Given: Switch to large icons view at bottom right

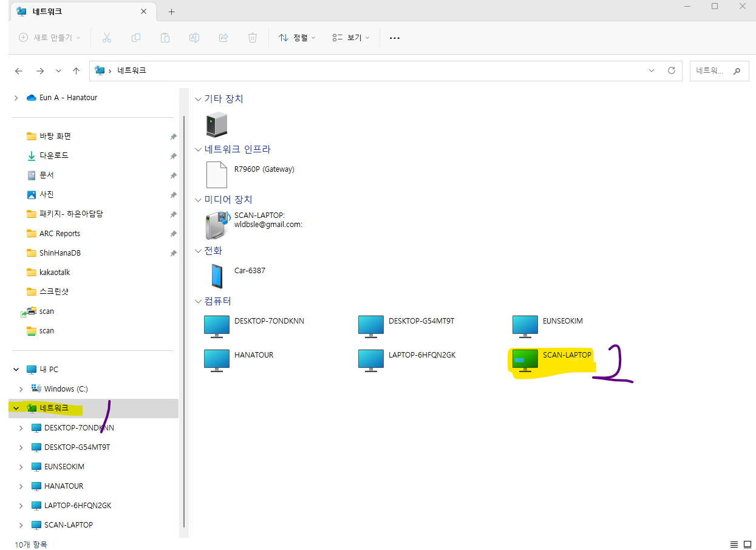Looking at the screenshot, I should pos(747,545).
